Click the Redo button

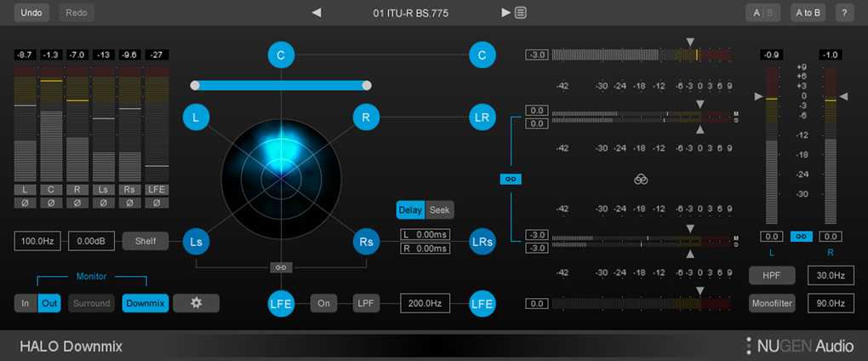[x=77, y=13]
